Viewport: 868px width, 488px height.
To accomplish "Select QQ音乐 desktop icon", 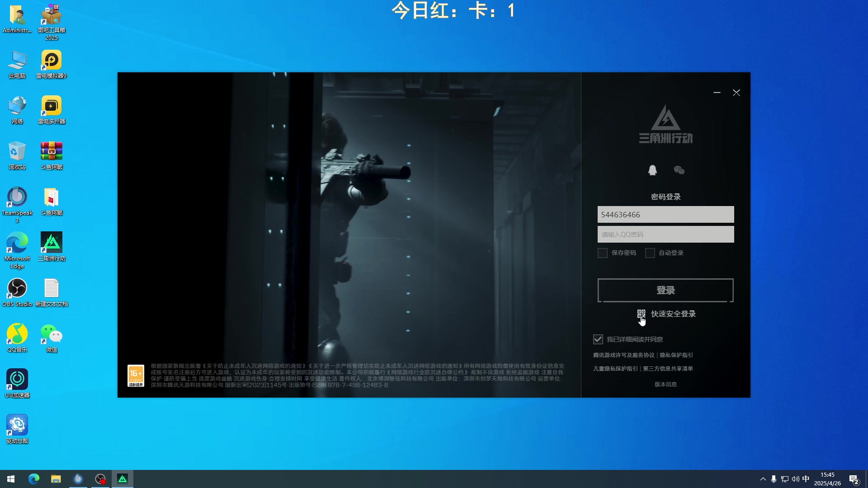I will tap(17, 338).
